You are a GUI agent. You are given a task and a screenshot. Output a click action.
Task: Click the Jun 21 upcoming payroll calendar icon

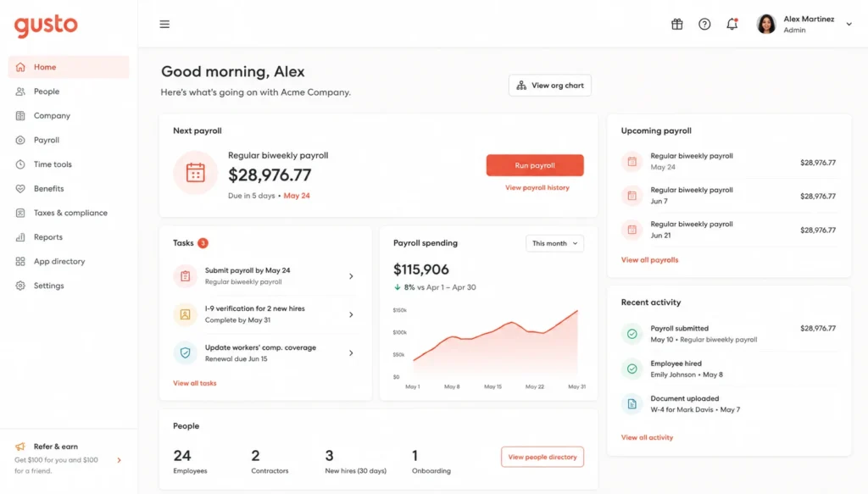pos(632,230)
